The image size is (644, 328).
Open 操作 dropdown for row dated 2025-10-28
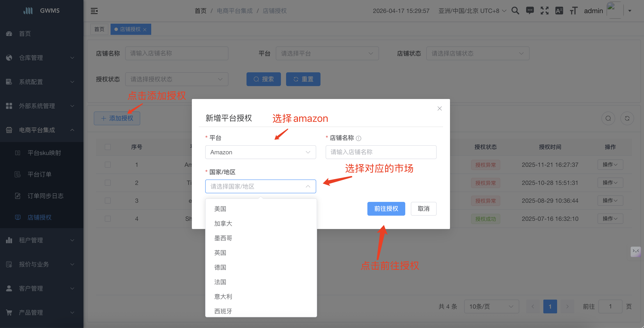coord(610,183)
